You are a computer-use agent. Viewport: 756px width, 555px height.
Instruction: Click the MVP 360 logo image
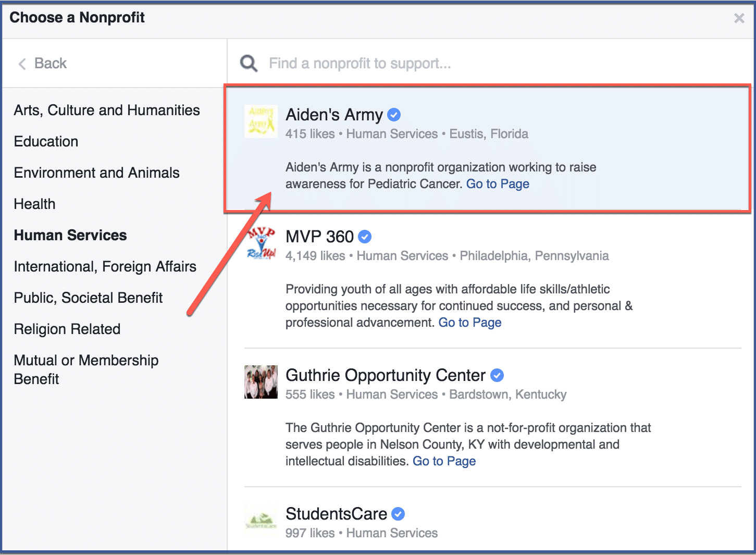(x=261, y=242)
